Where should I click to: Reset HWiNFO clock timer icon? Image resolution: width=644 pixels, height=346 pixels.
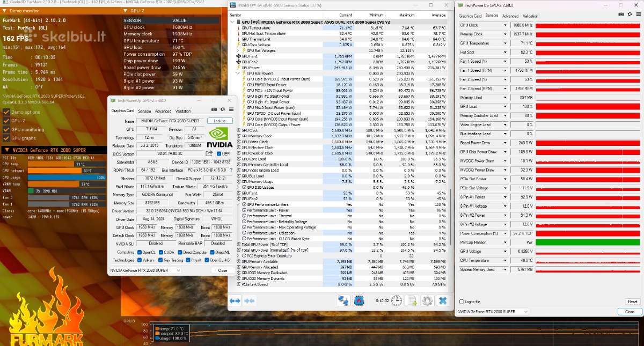397,301
